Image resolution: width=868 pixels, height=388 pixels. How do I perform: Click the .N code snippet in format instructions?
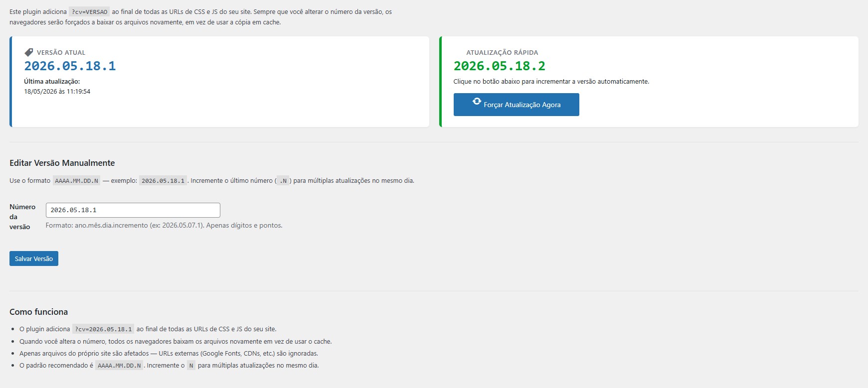(283, 181)
